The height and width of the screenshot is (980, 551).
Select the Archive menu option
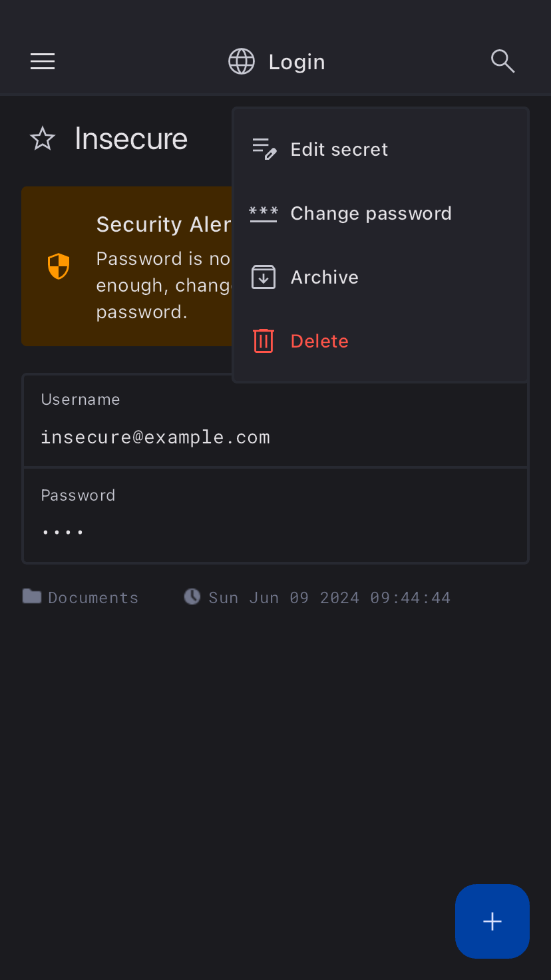click(x=325, y=277)
